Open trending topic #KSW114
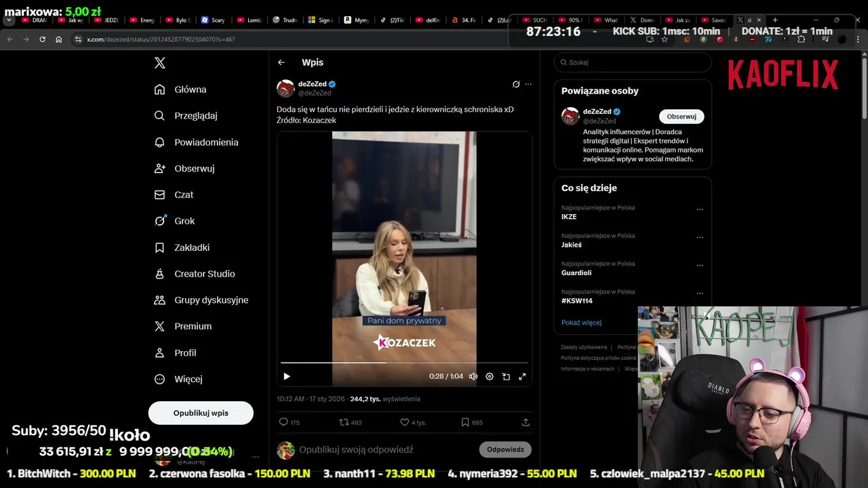868x488 pixels. click(x=577, y=301)
